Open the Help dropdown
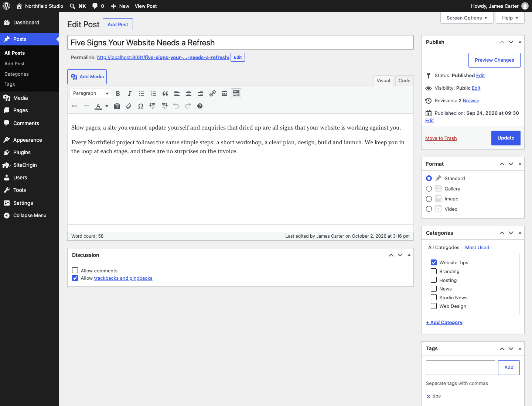This screenshot has width=532, height=406. (510, 18)
